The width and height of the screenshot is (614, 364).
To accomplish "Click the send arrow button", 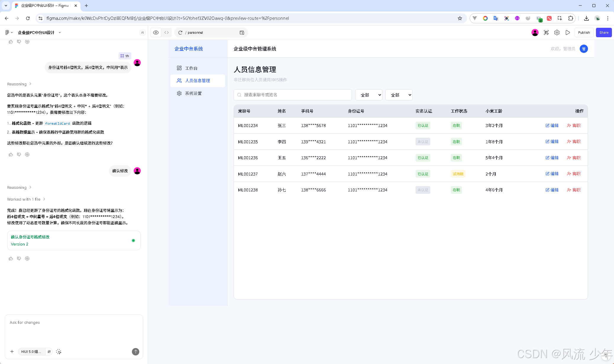I will 135,352.
